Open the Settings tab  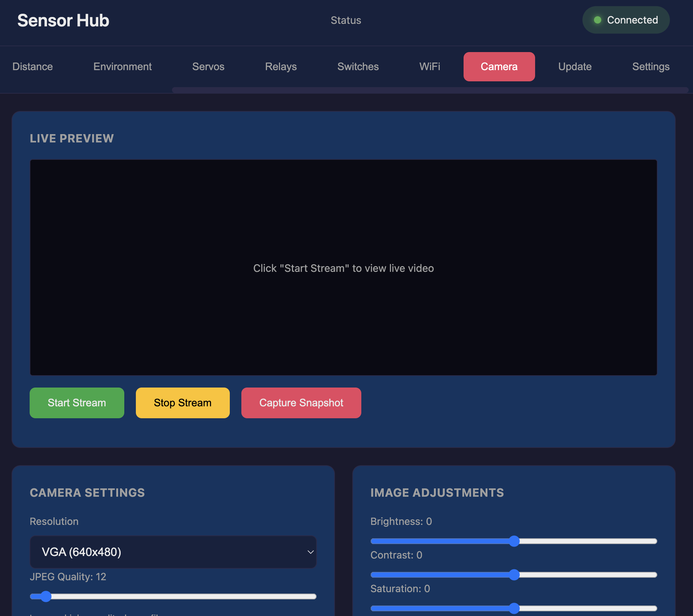[x=650, y=67]
